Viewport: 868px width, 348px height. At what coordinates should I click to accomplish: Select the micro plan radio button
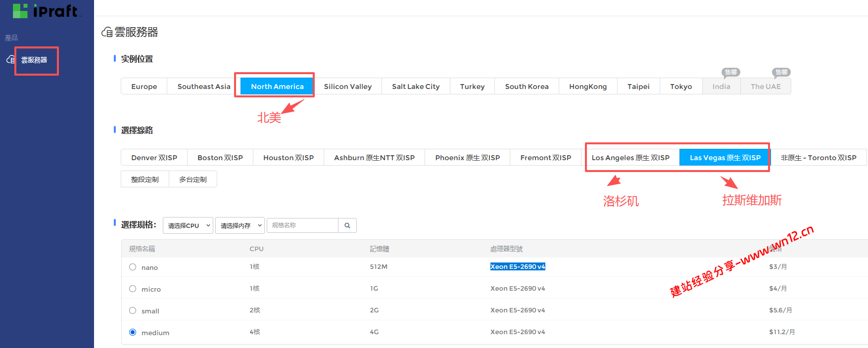[133, 289]
